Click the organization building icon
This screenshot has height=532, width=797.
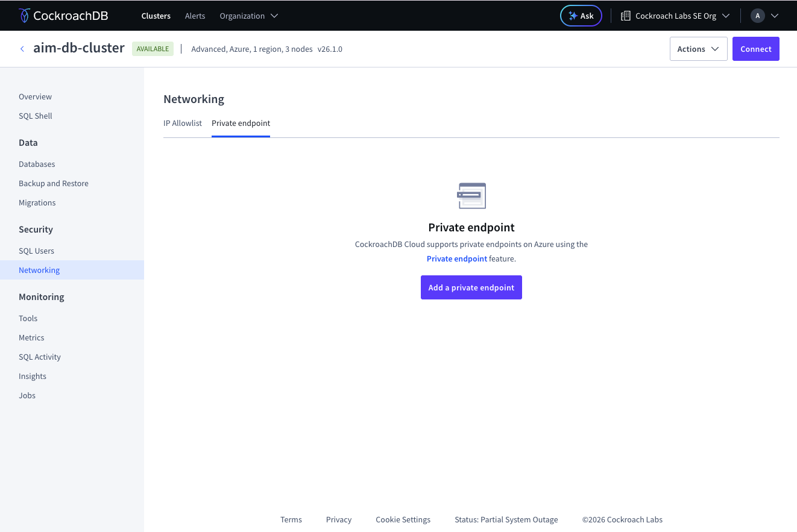pos(626,16)
